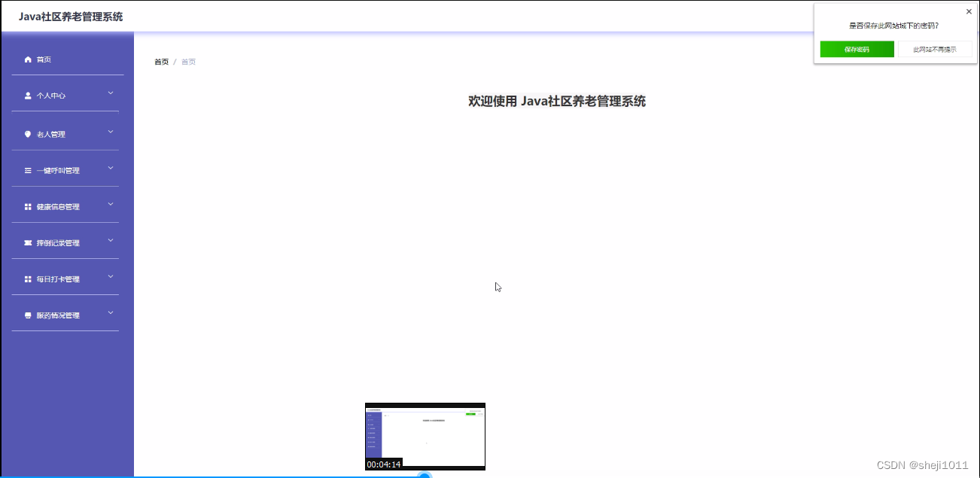Expand the 老人管理 section chevron
Viewport: 980px width, 478px height.
[x=110, y=130]
